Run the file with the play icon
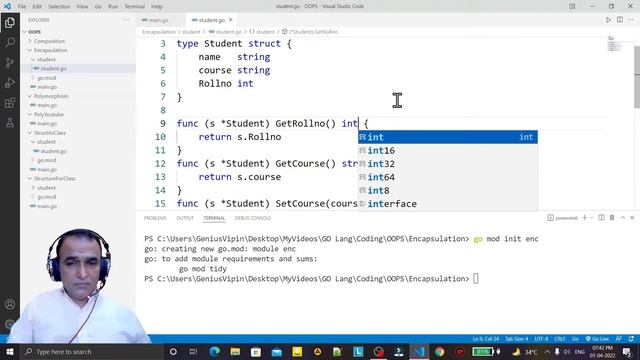The image size is (640, 360). tap(608, 20)
